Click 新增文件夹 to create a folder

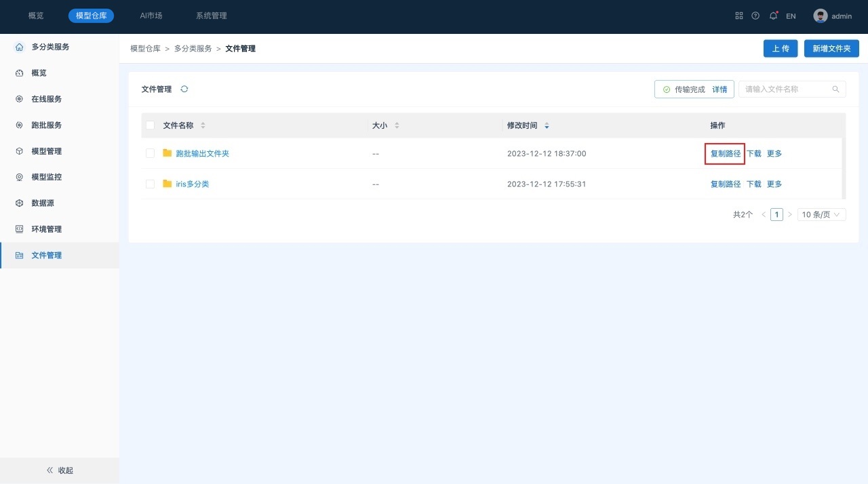[831, 49]
